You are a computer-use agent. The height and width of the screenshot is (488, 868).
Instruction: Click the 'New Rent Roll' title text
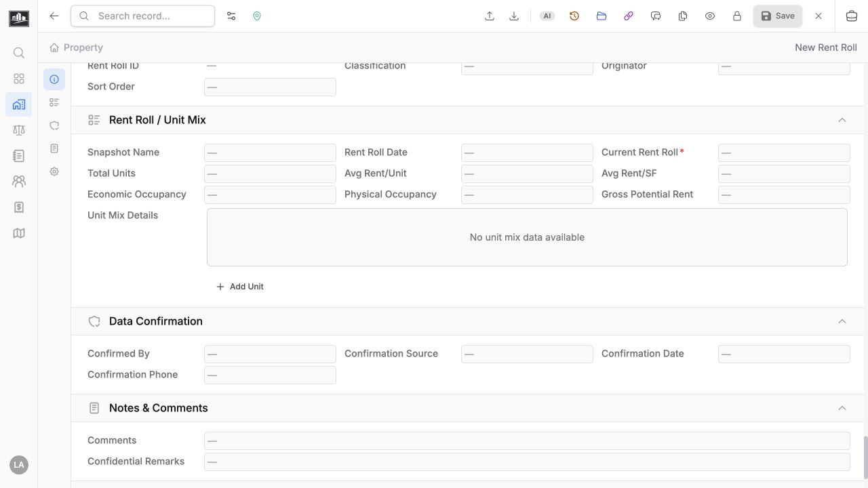tap(826, 47)
